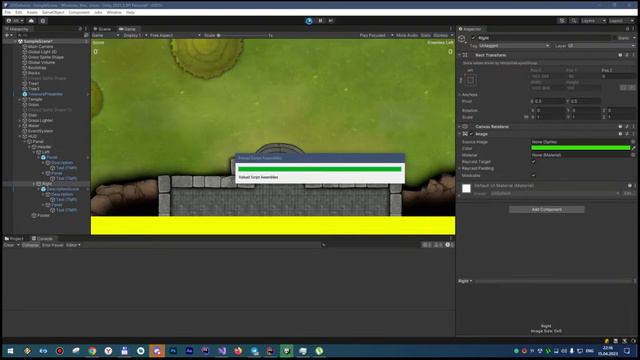Open the Assets menu
Viewport: 640px width, 360px height.
[x=32, y=13]
